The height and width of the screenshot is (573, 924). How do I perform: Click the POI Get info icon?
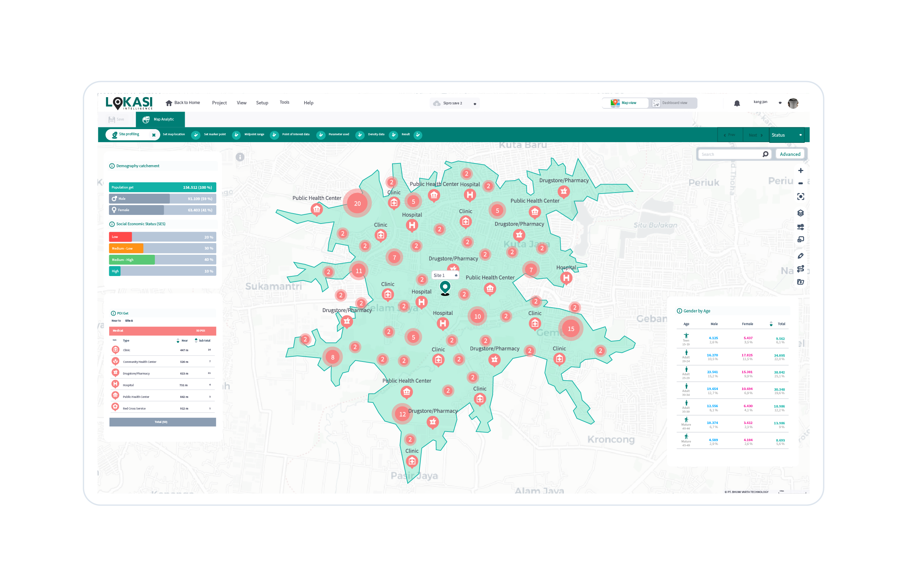click(113, 313)
